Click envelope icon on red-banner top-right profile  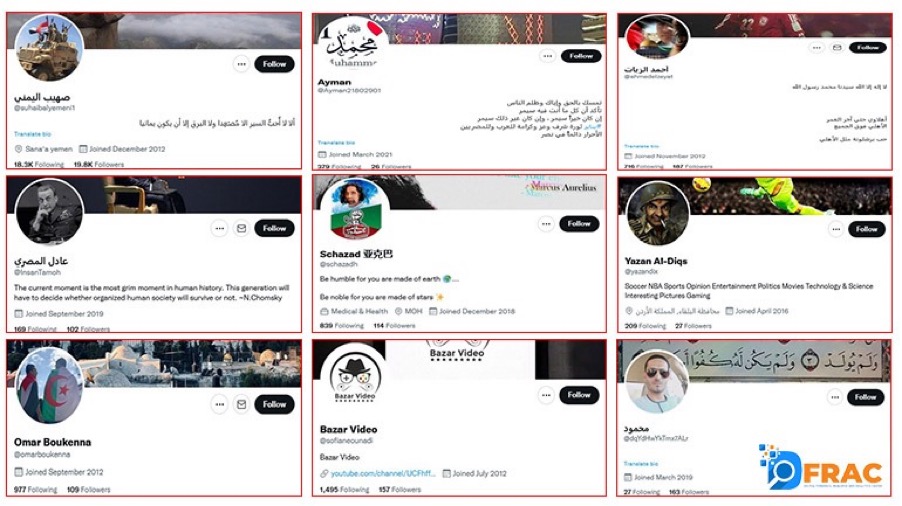[x=837, y=47]
